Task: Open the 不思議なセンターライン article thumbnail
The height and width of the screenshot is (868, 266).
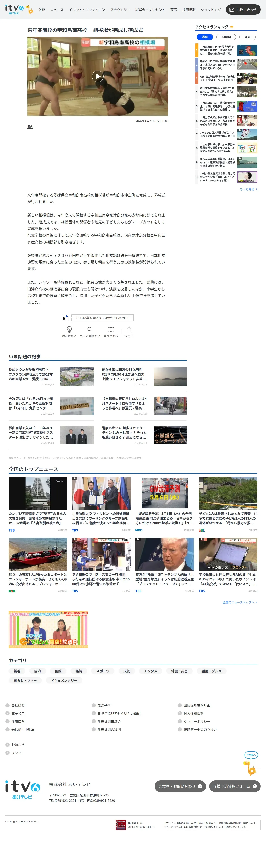Action: [x=170, y=435]
